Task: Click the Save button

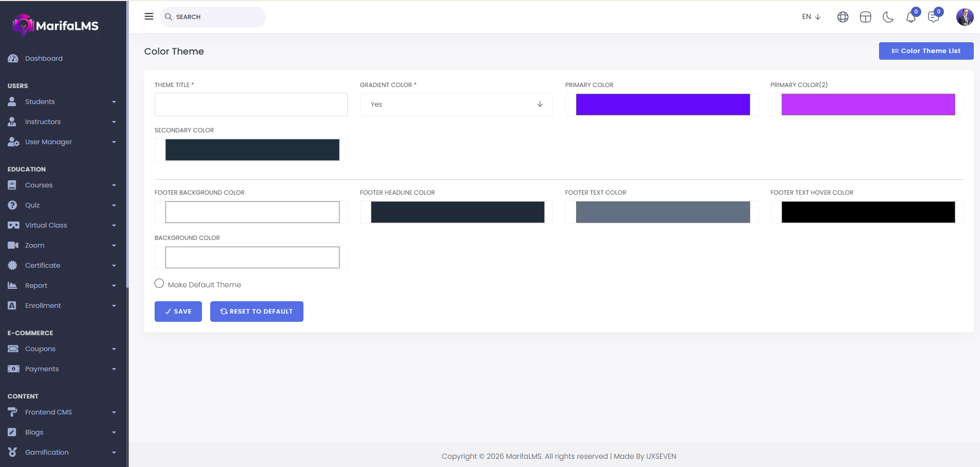Action: coord(178,312)
